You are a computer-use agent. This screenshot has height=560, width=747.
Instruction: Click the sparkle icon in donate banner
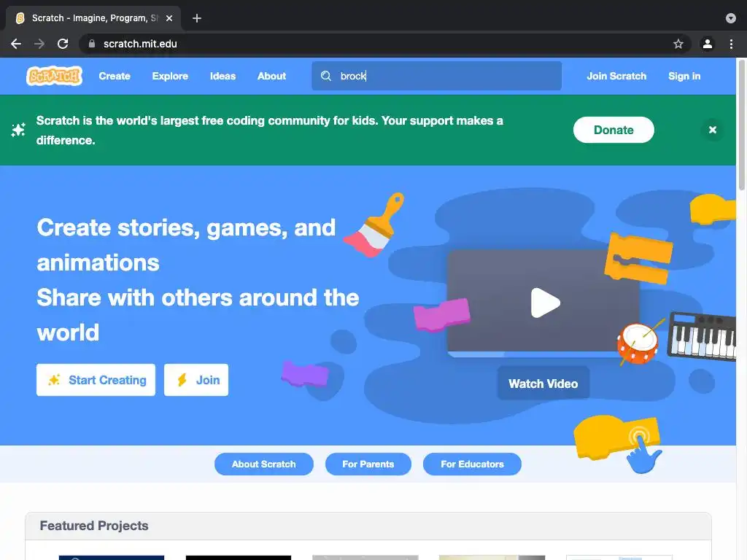(18, 130)
